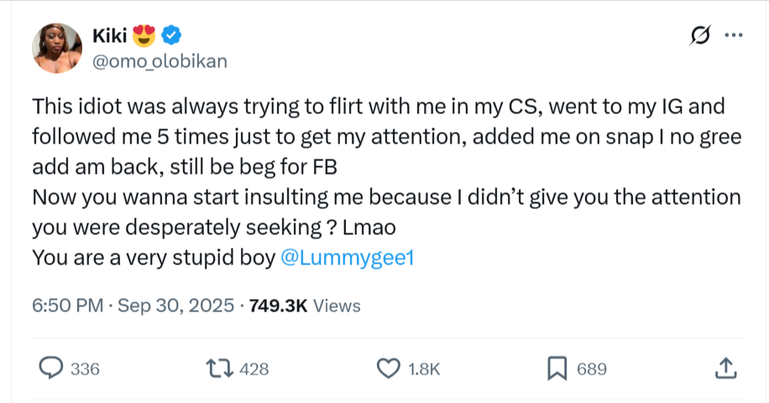Viewport: 769px width, 403px height.
Task: Click the 428 reposts count
Action: 256,369
